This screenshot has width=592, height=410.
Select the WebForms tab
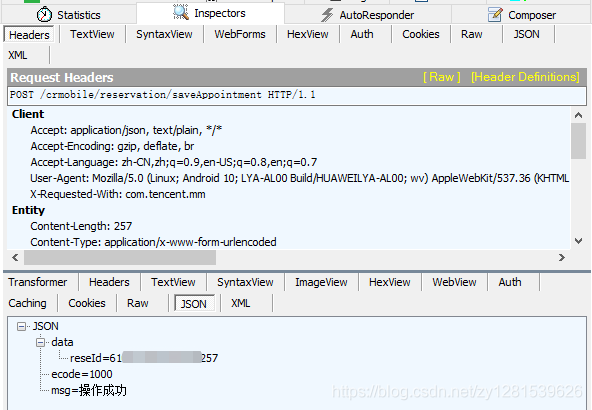[240, 34]
